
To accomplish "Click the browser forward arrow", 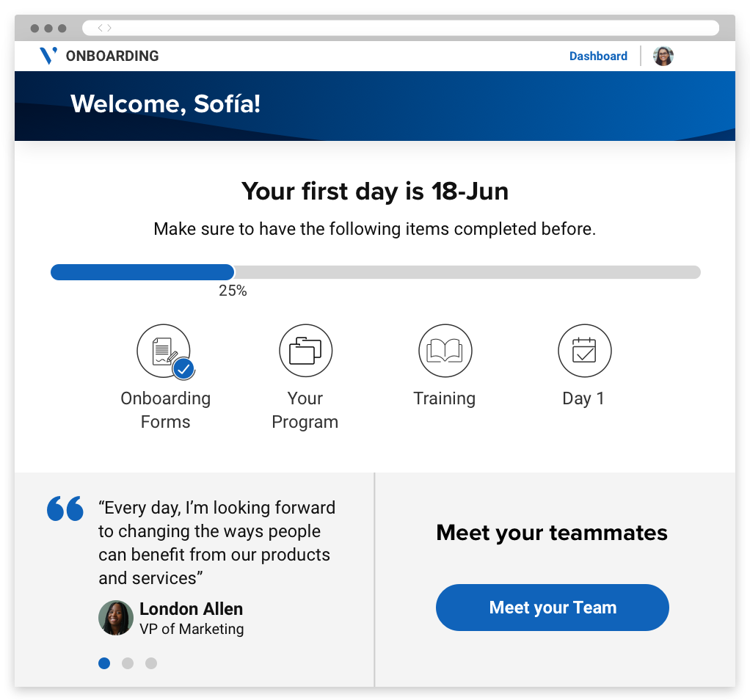I will (109, 28).
